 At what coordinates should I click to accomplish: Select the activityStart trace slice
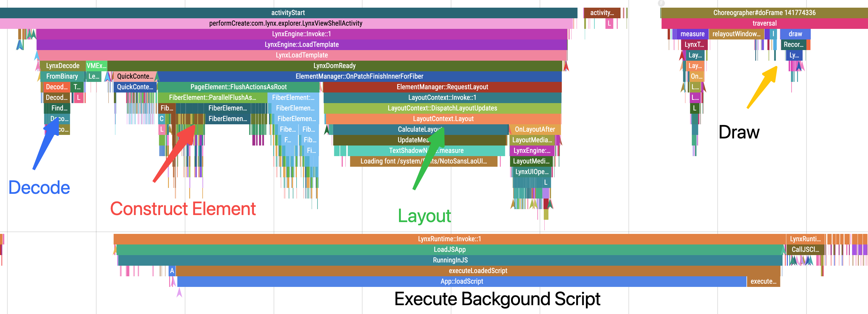pyautogui.click(x=288, y=13)
